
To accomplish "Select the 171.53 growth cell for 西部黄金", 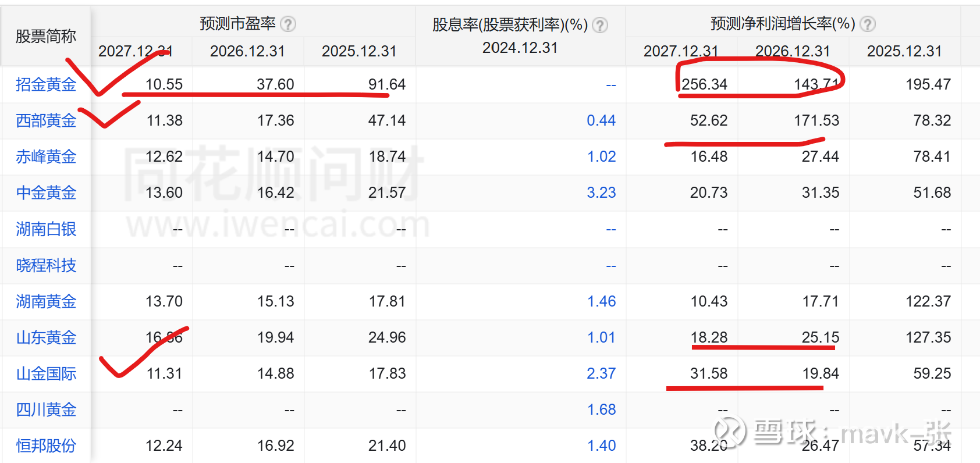I will pyautogui.click(x=816, y=120).
